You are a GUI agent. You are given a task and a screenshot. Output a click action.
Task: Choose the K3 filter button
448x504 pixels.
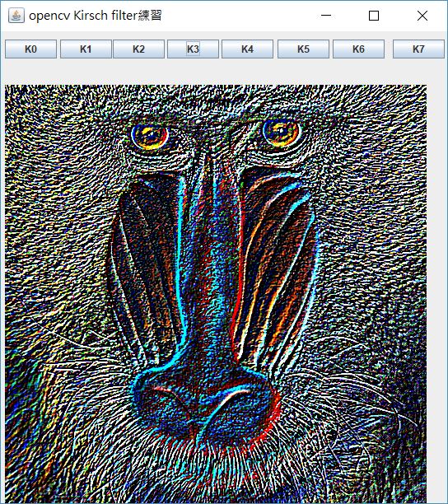(x=194, y=49)
